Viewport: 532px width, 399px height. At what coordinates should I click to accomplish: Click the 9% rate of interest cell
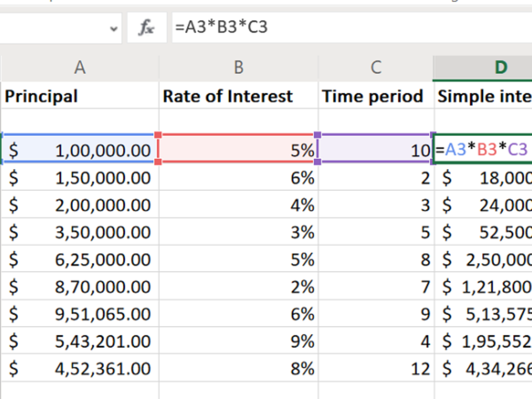tap(239, 341)
